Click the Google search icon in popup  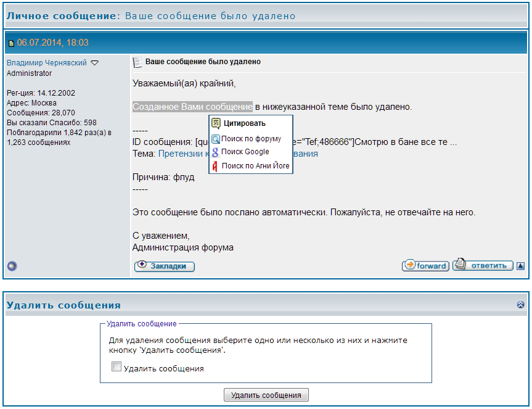215,152
